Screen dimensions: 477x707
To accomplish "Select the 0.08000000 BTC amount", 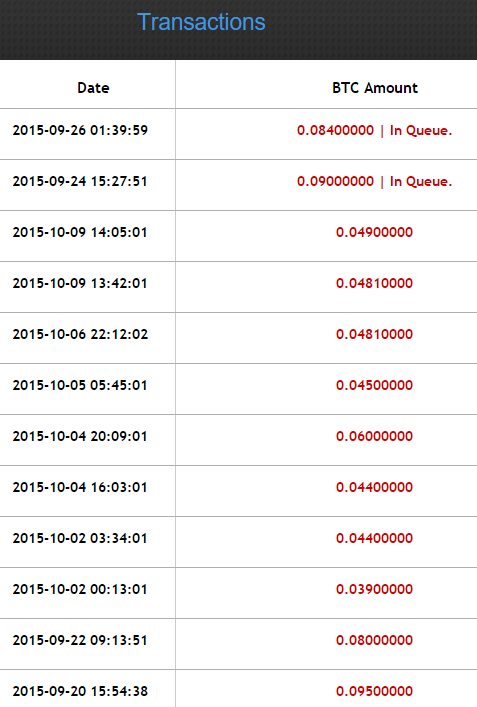I will coord(374,640).
